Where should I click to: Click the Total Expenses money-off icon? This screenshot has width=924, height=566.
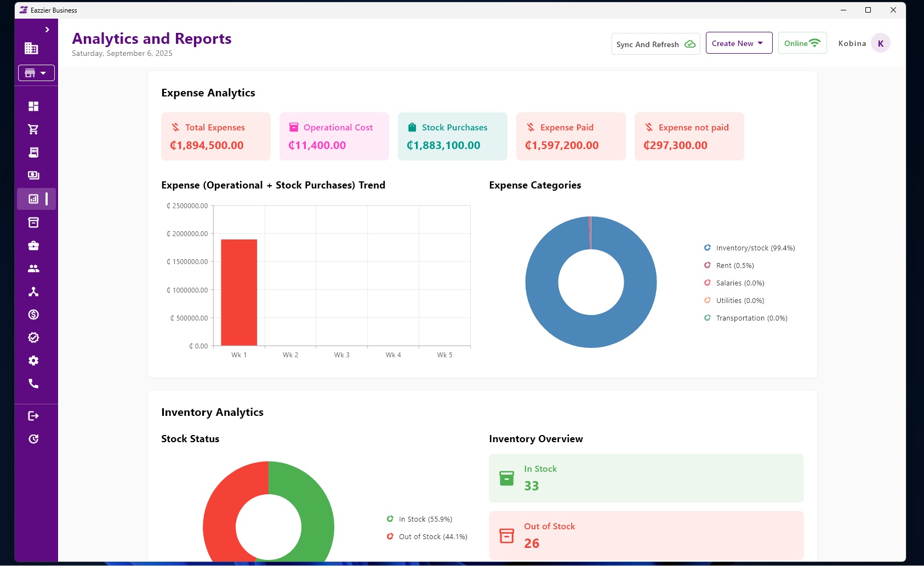click(175, 127)
